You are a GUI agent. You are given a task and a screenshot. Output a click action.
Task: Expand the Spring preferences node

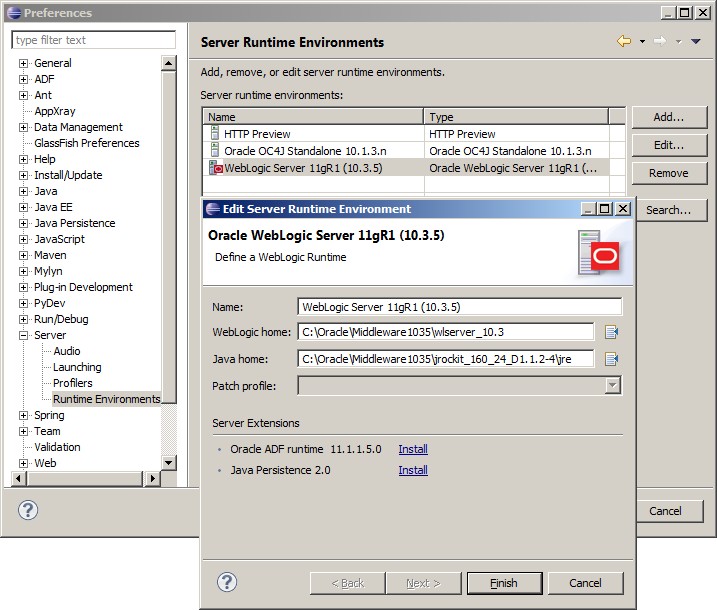24,415
